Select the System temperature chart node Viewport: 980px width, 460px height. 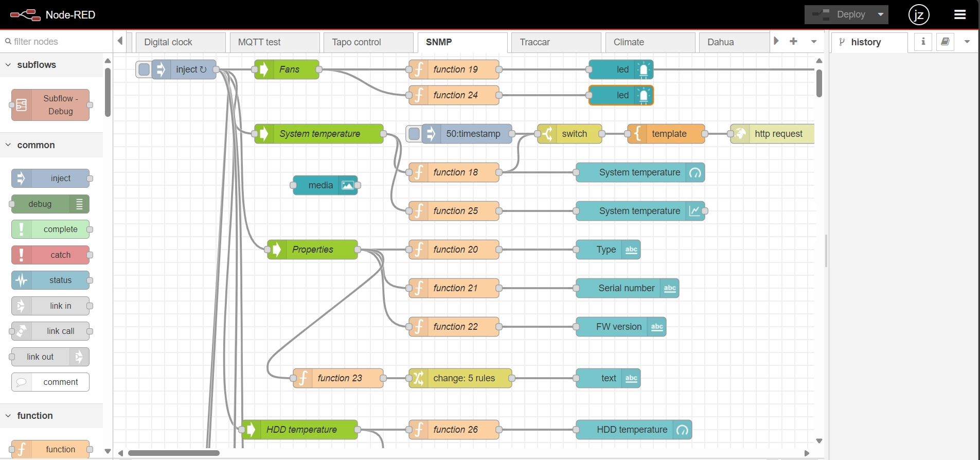(640, 211)
